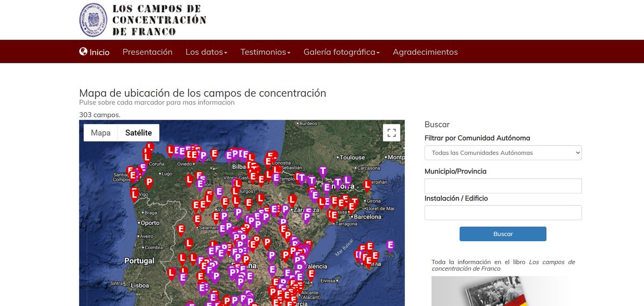Image resolution: width=644 pixels, height=306 pixels.
Task: Toggle the map fullscreen view icon
Action: tap(392, 132)
